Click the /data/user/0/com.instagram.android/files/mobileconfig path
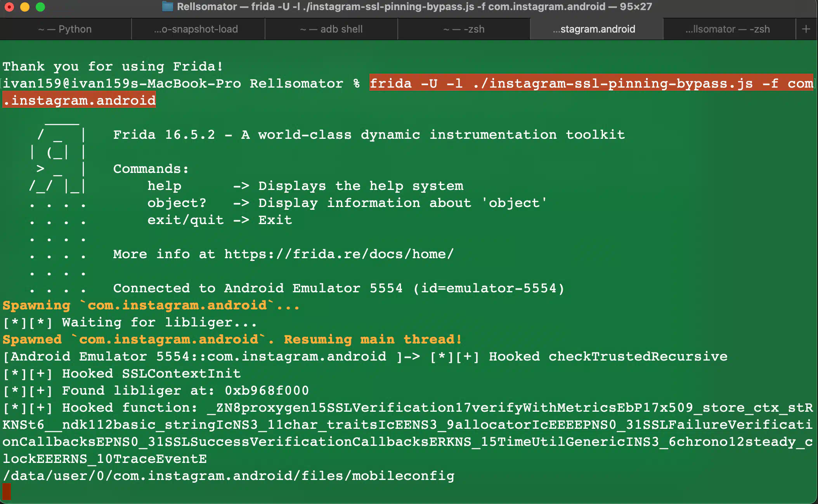 (x=228, y=476)
